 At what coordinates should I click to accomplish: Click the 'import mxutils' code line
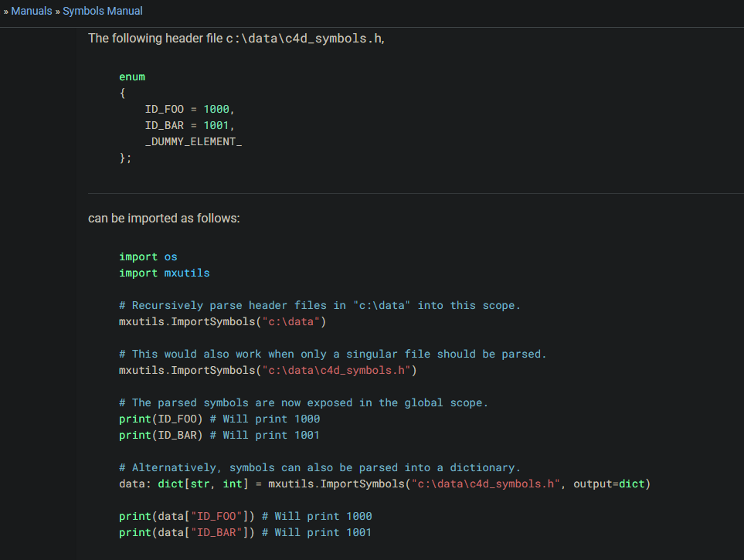point(164,273)
